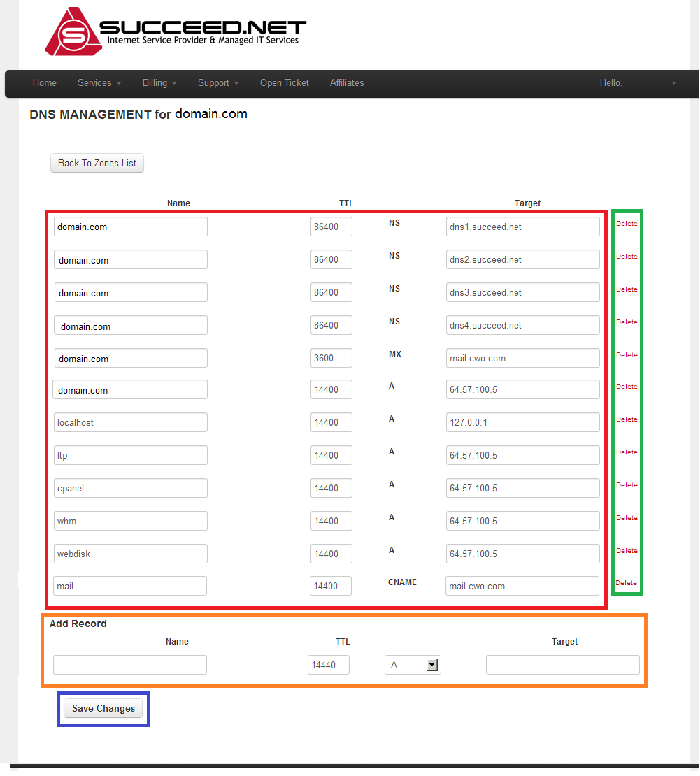The height and width of the screenshot is (776, 700).
Task: Click Back To Zones List
Action: [97, 163]
